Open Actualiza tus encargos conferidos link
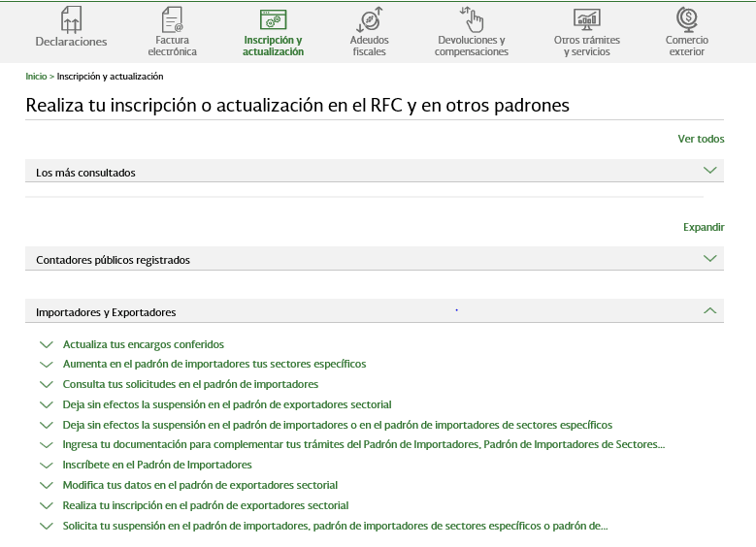The height and width of the screenshot is (547, 756). [x=144, y=344]
